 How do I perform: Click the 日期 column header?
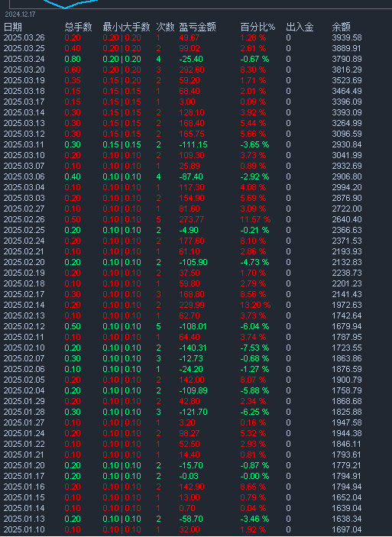click(13, 27)
